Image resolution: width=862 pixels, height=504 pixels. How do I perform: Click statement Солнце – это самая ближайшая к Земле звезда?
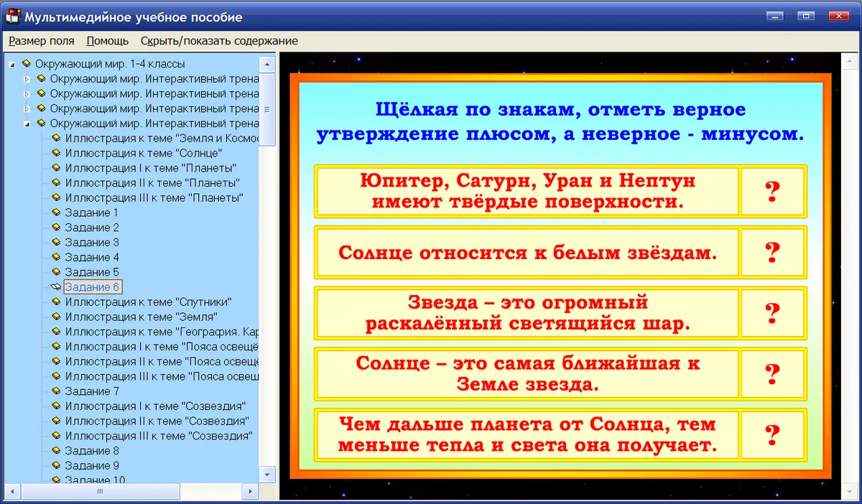[x=527, y=374]
